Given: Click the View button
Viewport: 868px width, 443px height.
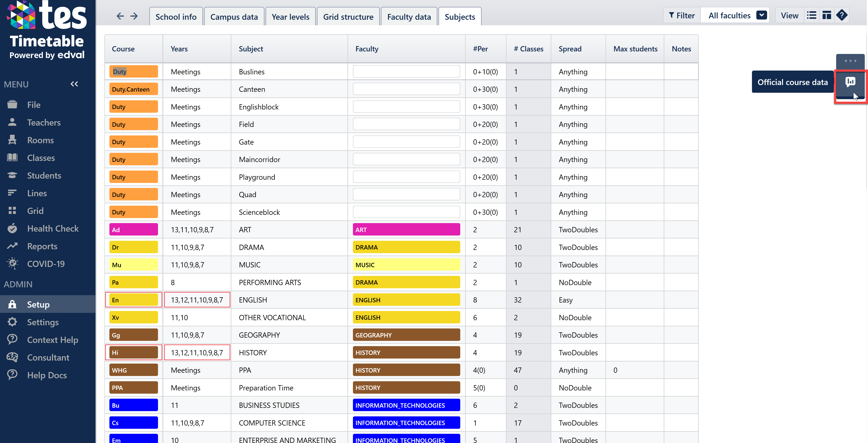Looking at the screenshot, I should [x=790, y=16].
